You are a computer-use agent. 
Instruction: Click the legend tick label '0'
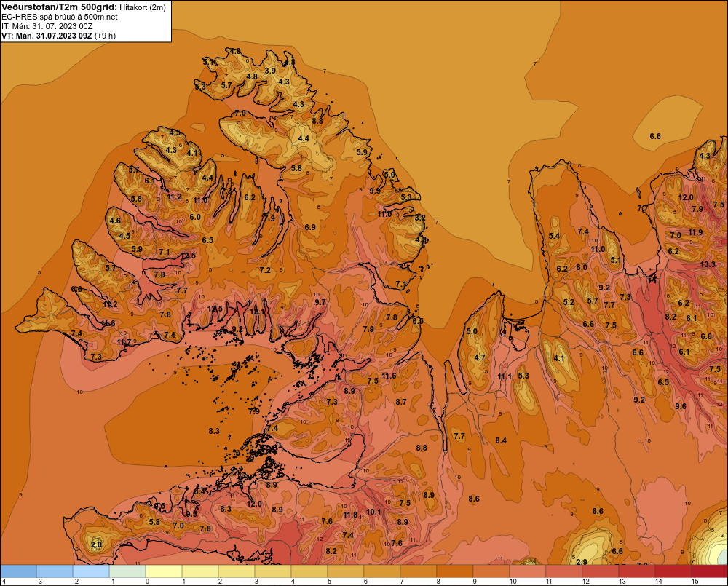(148, 582)
